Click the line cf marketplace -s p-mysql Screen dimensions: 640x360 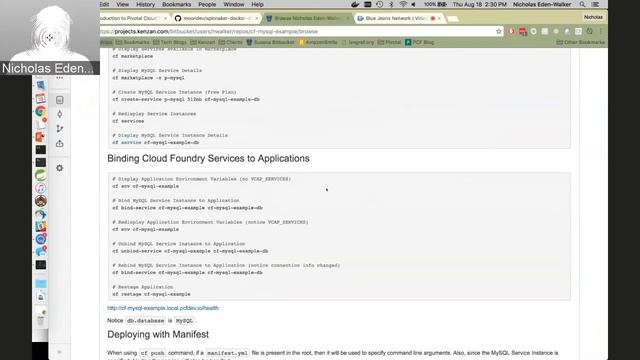tap(149, 78)
